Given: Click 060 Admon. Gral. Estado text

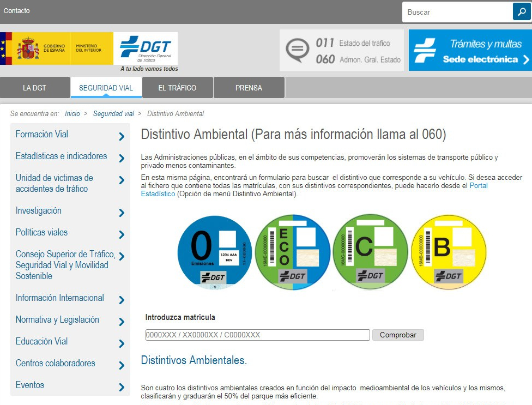Looking at the screenshot, I should (x=358, y=59).
